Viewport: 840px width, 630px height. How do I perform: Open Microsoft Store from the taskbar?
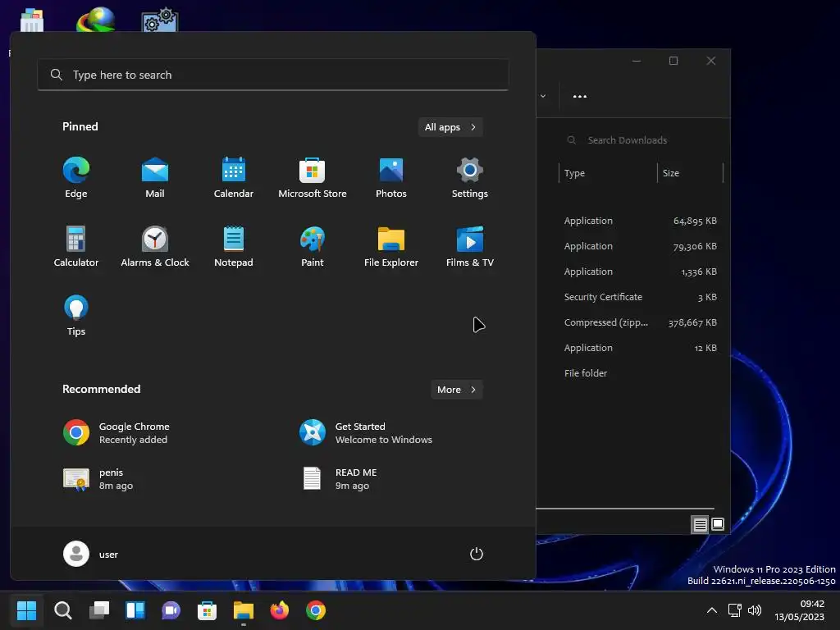[207, 610]
